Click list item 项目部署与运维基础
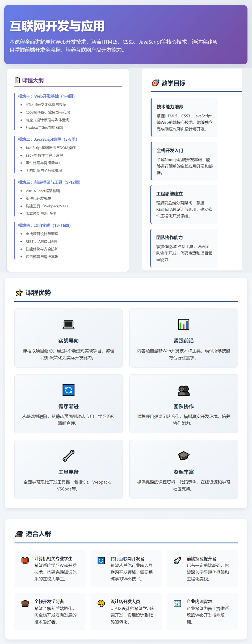Viewport: 252px width, 644px height. pos(42,257)
